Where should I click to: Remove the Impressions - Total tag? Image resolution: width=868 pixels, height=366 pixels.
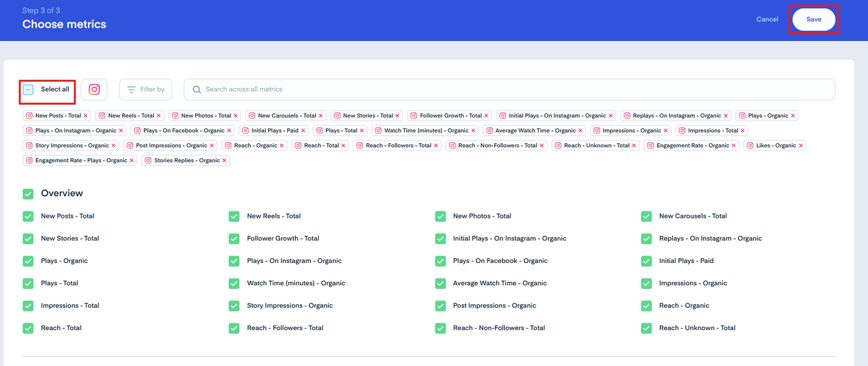pos(743,131)
